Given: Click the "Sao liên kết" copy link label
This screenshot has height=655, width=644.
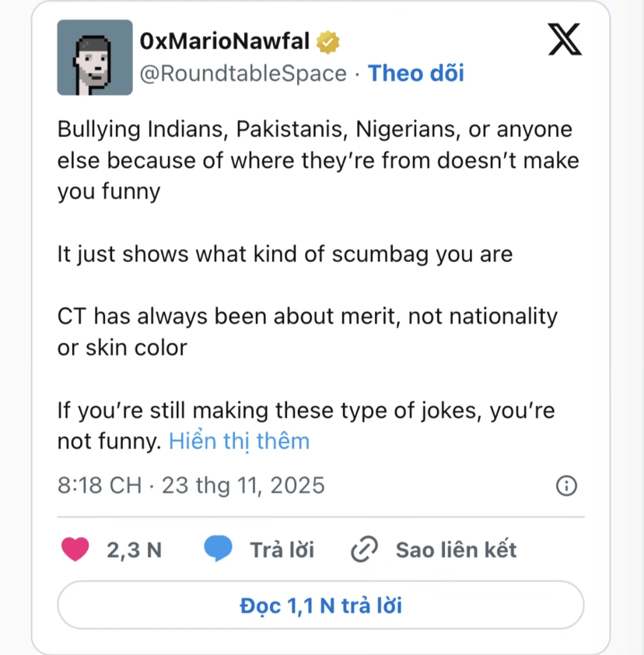Looking at the screenshot, I should tap(456, 550).
